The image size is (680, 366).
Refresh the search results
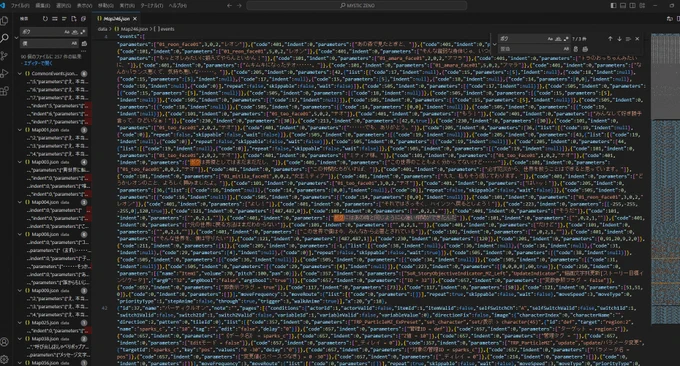click(45, 19)
